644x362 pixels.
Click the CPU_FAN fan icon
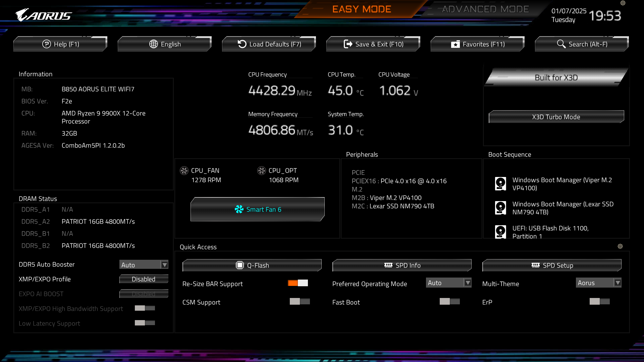click(184, 171)
